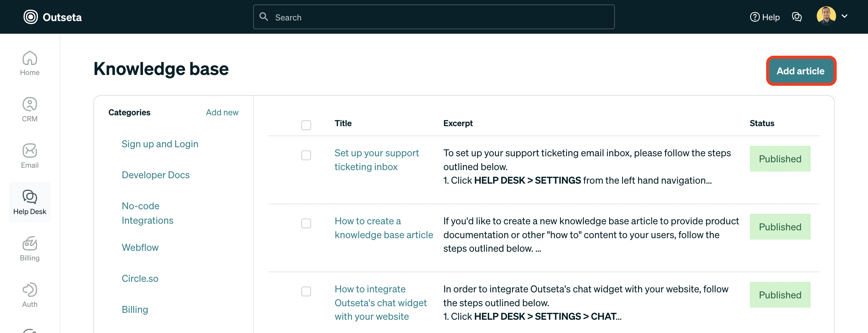This screenshot has height=333, width=868.
Task: Select the CRM icon in the sidebar
Action: click(30, 108)
